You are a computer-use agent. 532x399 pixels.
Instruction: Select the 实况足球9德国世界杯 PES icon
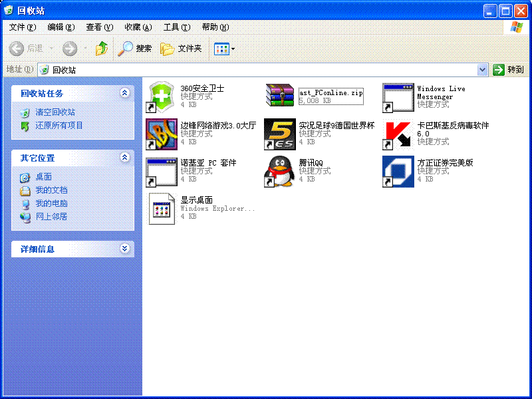[x=280, y=134]
